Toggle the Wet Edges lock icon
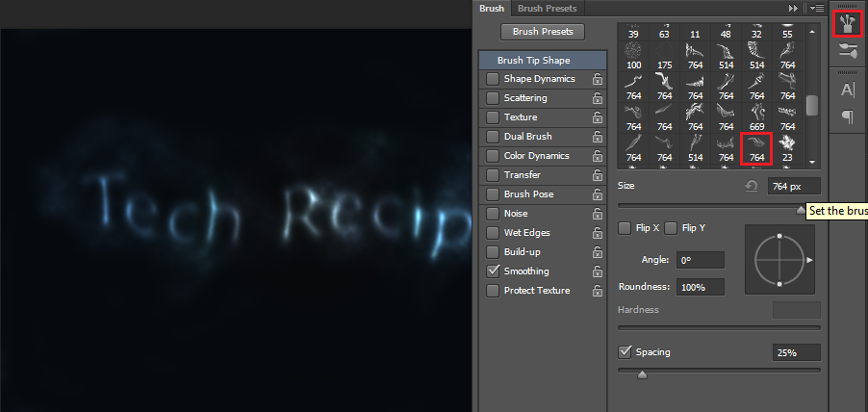Screen dimensions: 868x412 click(x=598, y=233)
